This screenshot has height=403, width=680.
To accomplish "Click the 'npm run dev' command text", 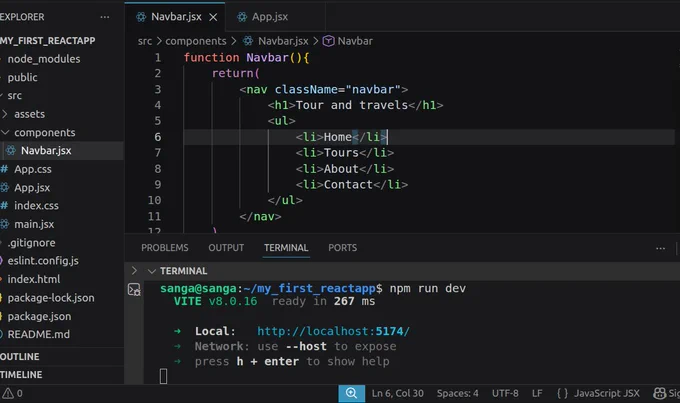I will pyautogui.click(x=428, y=288).
